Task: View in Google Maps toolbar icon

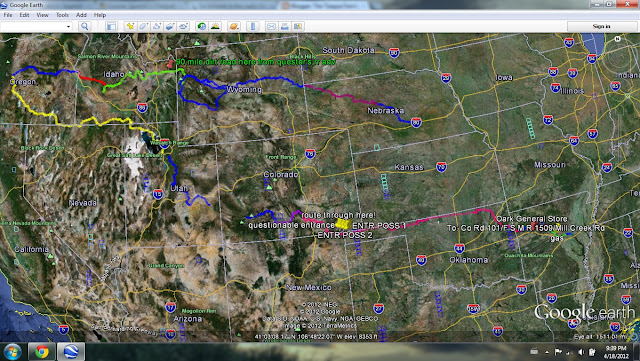Action: (x=298, y=27)
